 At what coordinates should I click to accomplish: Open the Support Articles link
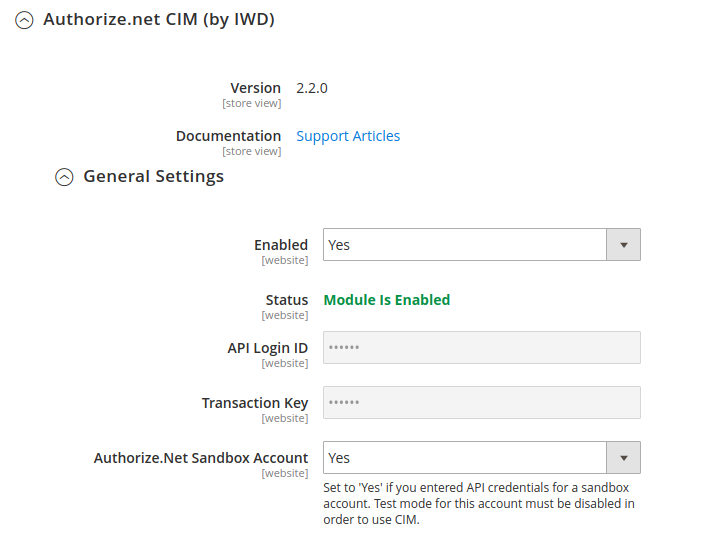pyautogui.click(x=348, y=136)
